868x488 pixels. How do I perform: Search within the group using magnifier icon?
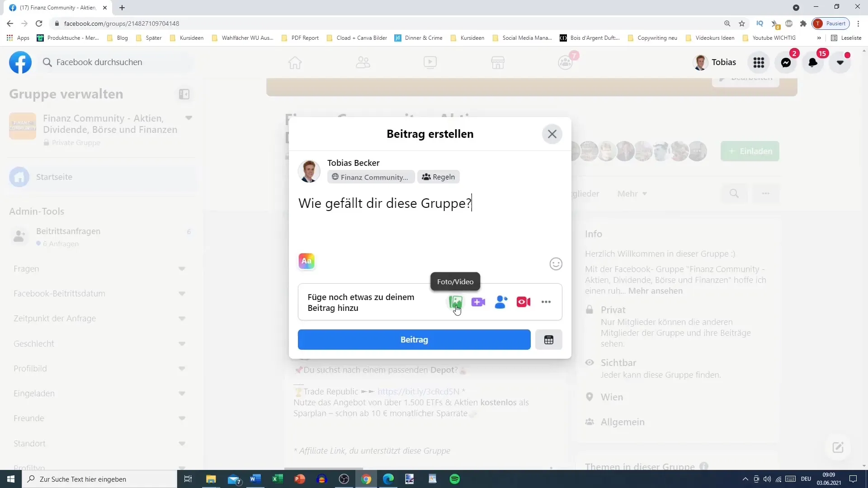point(734,194)
